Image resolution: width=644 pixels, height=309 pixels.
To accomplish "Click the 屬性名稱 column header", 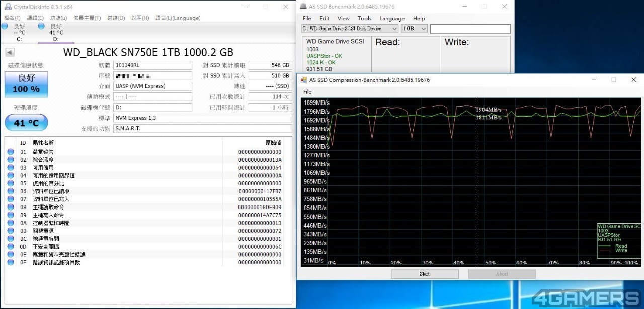I will [x=43, y=143].
